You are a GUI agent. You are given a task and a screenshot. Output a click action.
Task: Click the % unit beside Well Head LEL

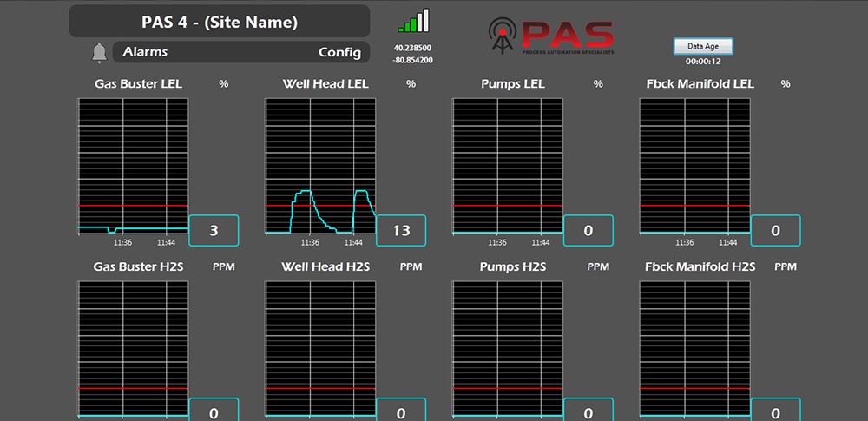[411, 84]
